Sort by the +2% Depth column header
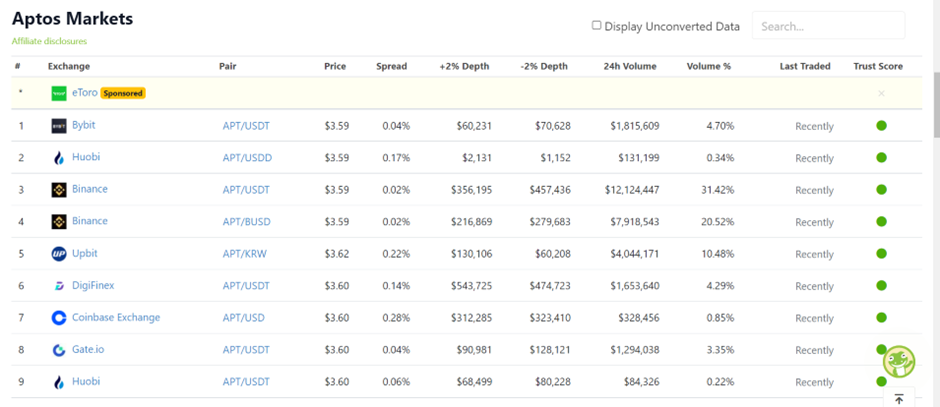Screen dimensions: 940x407 tap(465, 67)
